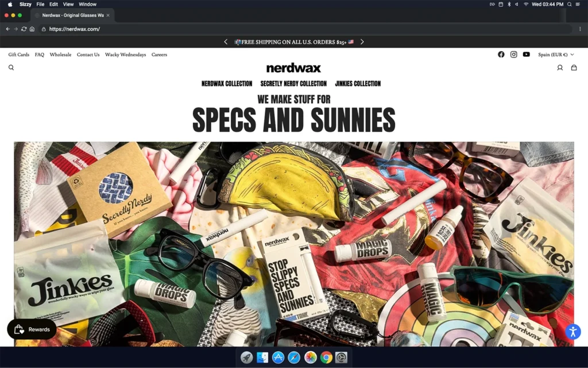This screenshot has width=588, height=368.
Task: Launch Chrome from the Dock
Action: [326, 357]
